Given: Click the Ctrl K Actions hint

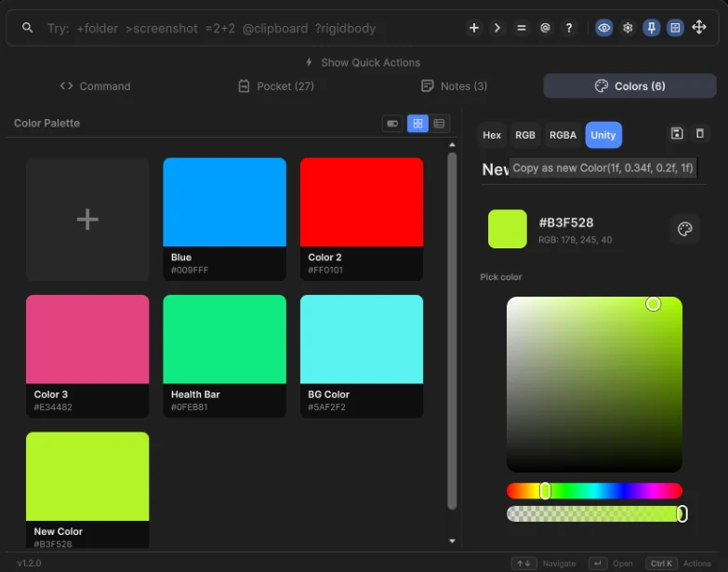Looking at the screenshot, I should pyautogui.click(x=679, y=564).
